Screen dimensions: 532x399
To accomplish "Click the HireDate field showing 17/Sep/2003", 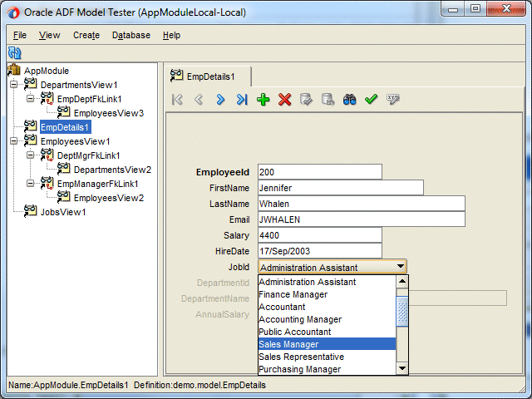I will click(319, 251).
